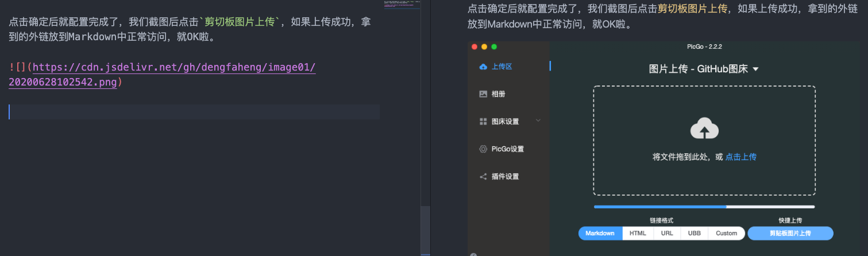
Task: Expand the 图床设置 chevron
Action: click(x=538, y=121)
